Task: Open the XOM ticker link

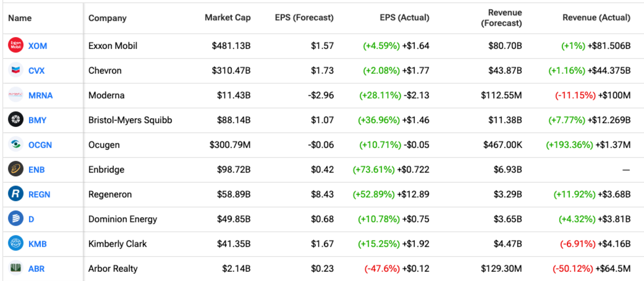Action: pyautogui.click(x=38, y=46)
